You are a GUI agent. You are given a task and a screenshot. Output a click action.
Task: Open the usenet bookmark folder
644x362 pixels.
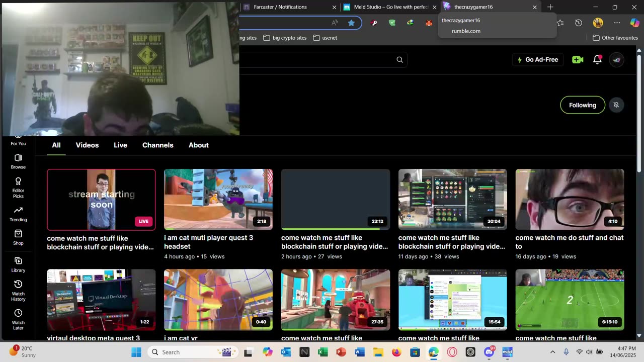point(325,38)
